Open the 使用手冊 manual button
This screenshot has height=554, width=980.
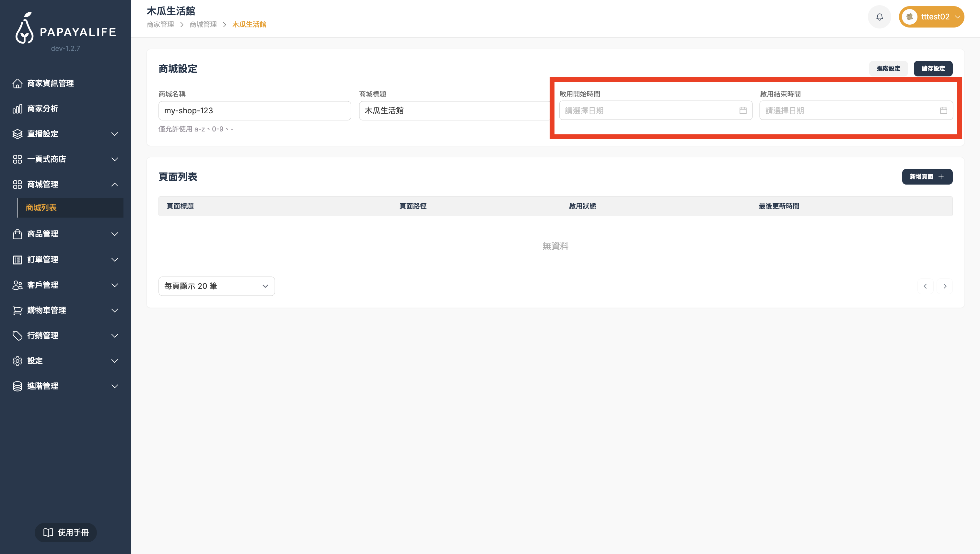(65, 532)
